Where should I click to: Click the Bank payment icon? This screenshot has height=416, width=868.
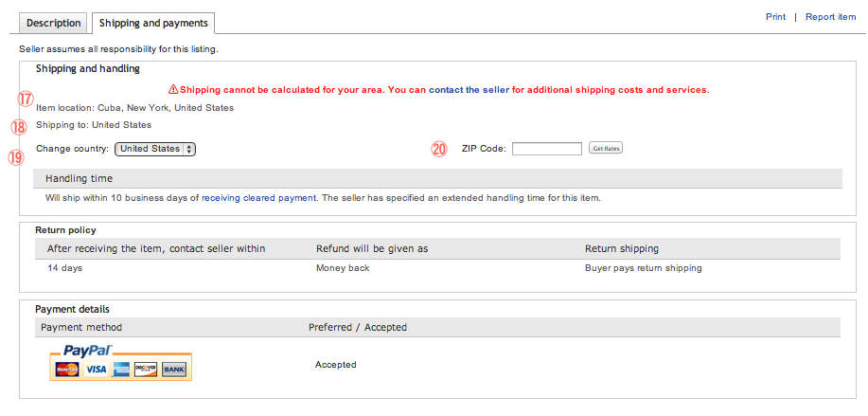point(173,370)
